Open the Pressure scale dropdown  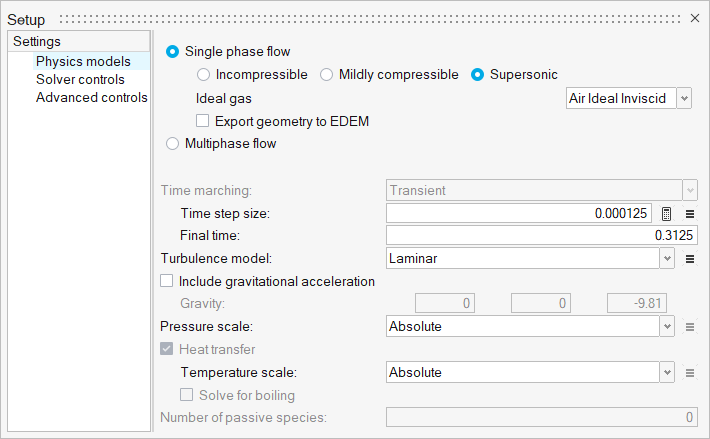pyautogui.click(x=667, y=326)
